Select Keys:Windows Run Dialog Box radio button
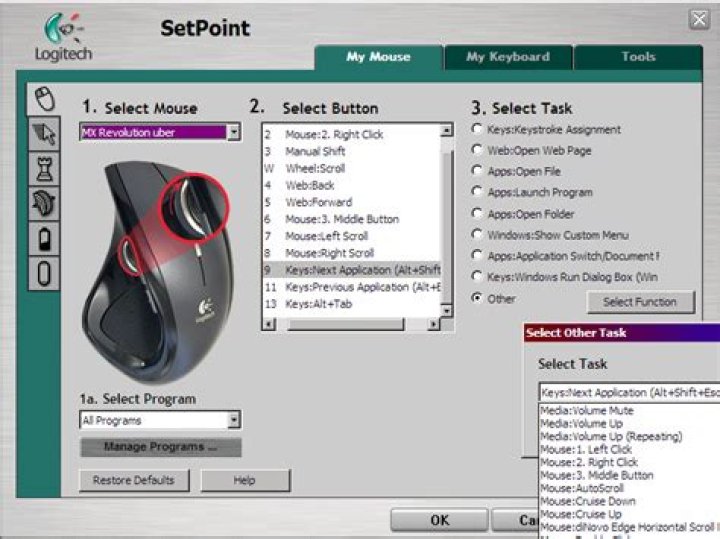 pyautogui.click(x=477, y=276)
